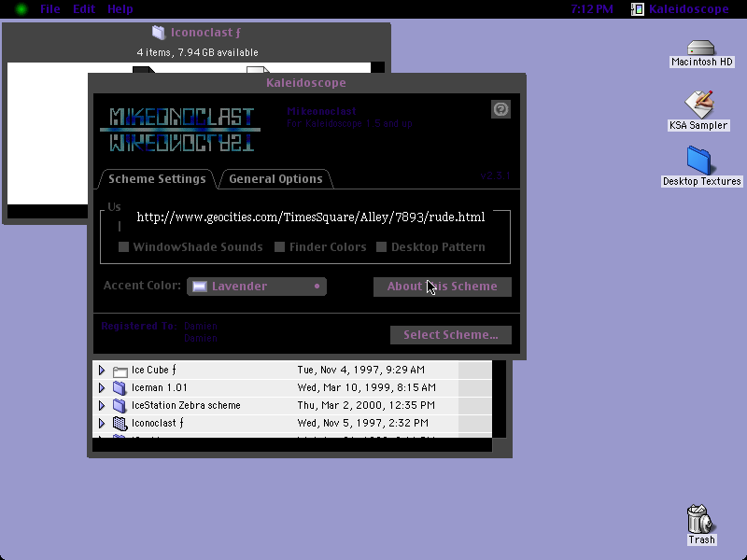Click the Ice Cube ƒ file name
This screenshot has width=747, height=560.
click(x=154, y=370)
